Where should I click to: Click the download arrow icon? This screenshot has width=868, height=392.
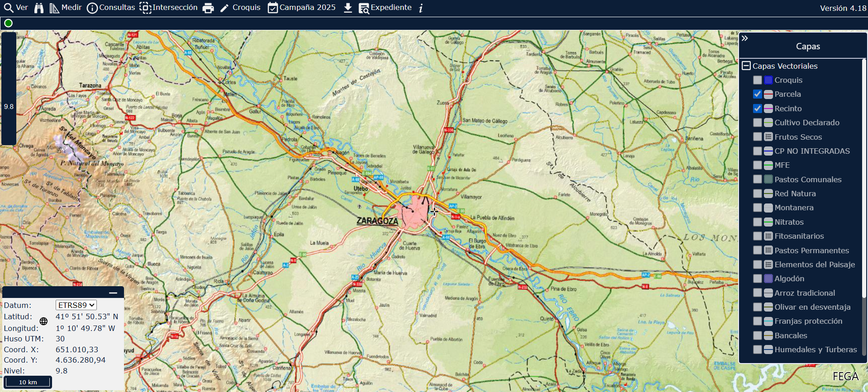348,8
